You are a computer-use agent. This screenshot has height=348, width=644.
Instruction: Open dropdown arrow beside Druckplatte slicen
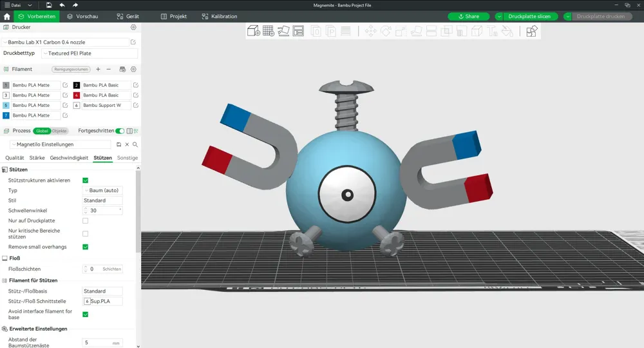point(499,17)
